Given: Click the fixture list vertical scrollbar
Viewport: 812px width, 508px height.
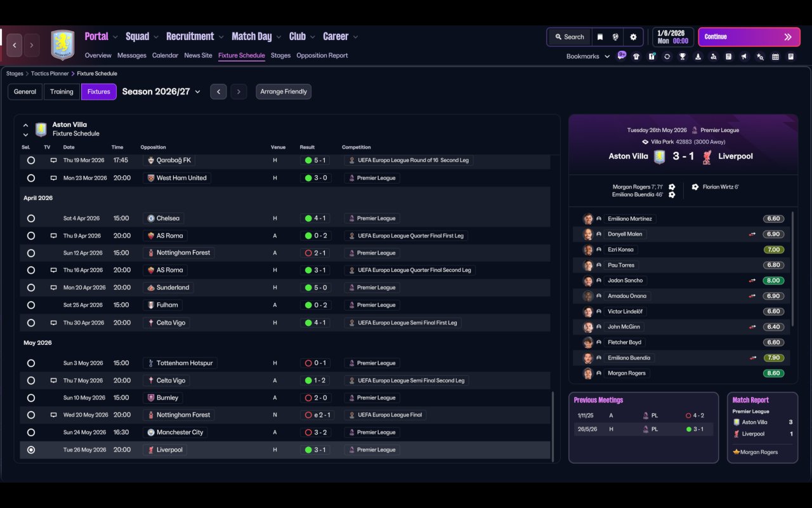Looking at the screenshot, I should [x=553, y=427].
